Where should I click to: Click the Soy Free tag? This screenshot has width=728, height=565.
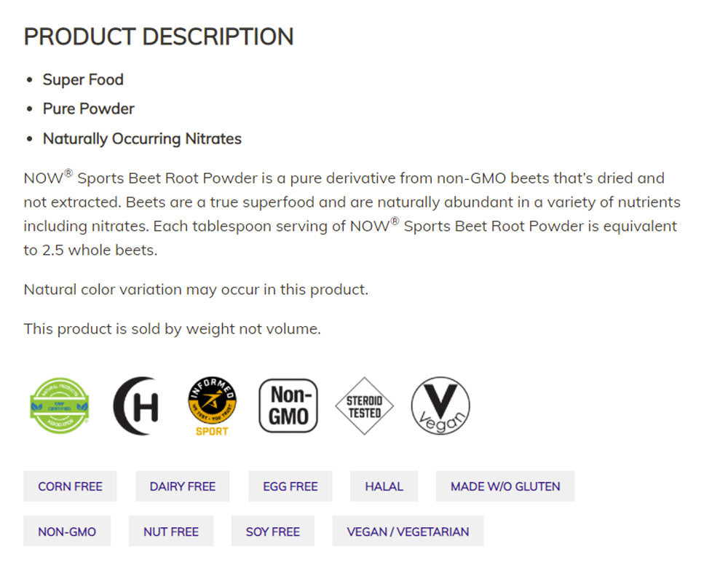tap(273, 532)
